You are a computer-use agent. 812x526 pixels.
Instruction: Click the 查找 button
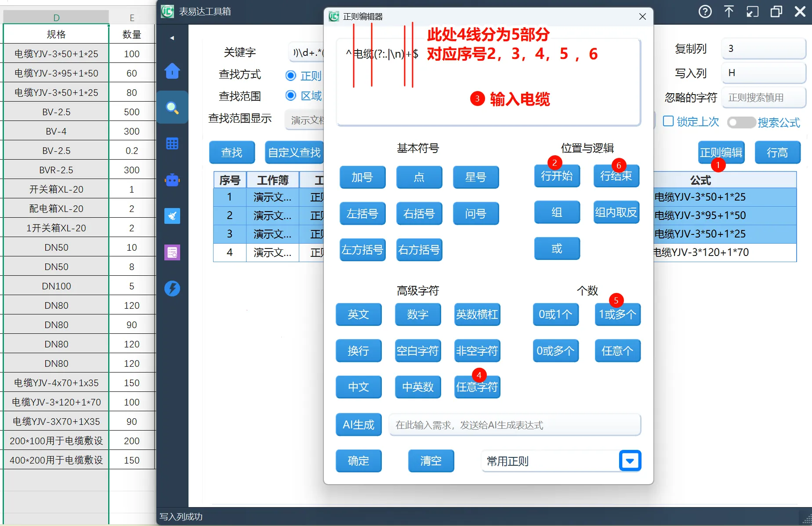coord(232,153)
